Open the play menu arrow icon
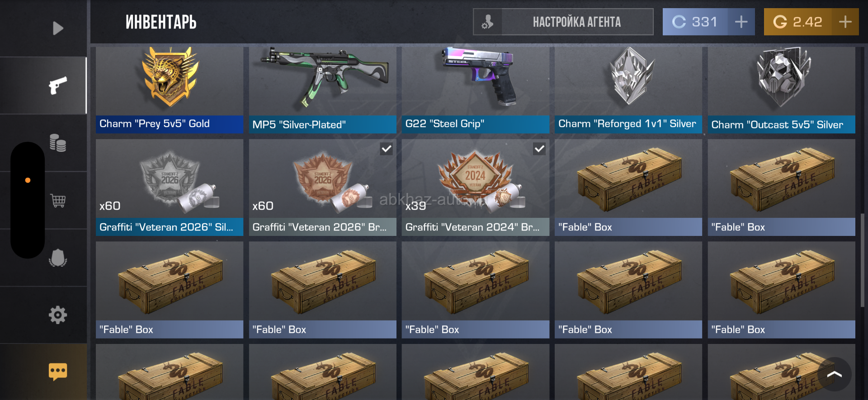 click(x=58, y=28)
